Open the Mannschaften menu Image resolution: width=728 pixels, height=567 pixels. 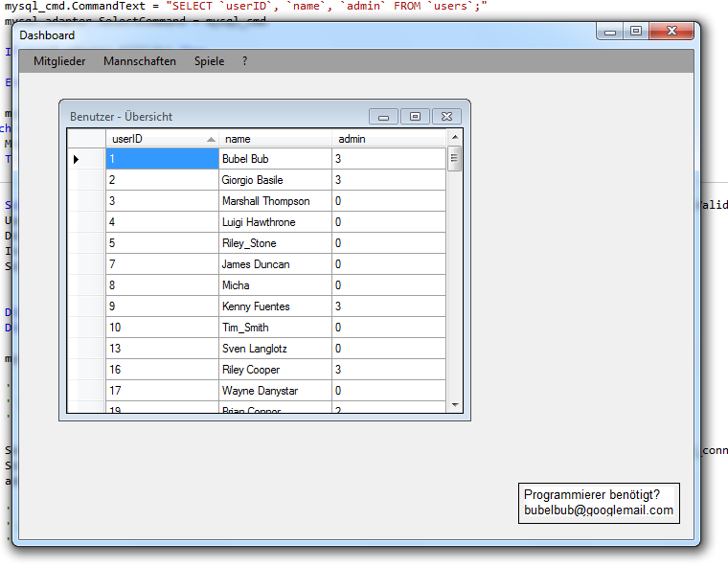coord(140,61)
